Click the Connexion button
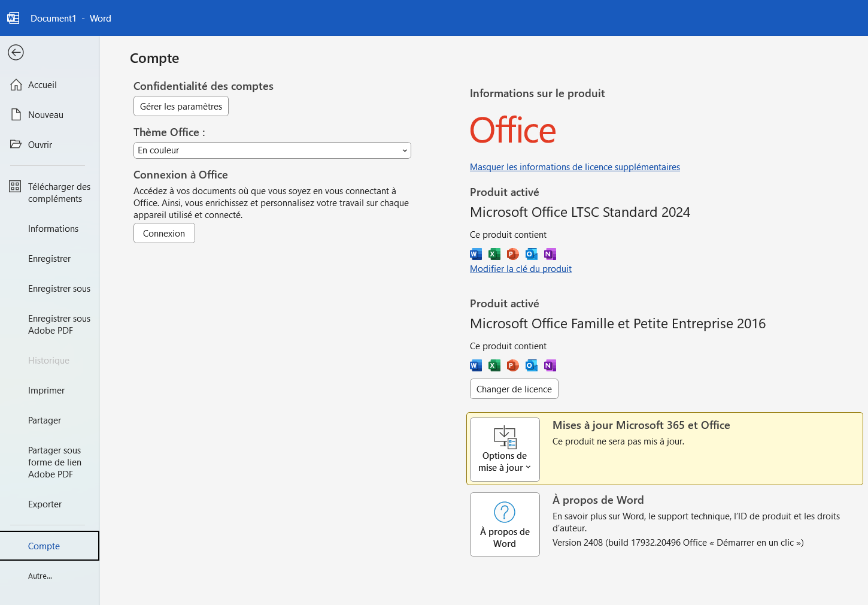The image size is (868, 605). tap(164, 233)
